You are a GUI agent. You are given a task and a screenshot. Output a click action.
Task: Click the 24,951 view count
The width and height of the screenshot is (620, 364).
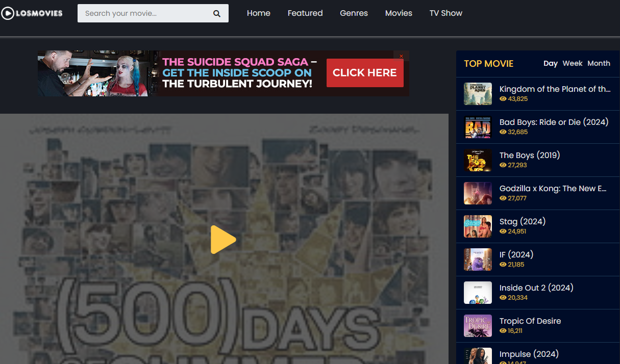pos(517,231)
